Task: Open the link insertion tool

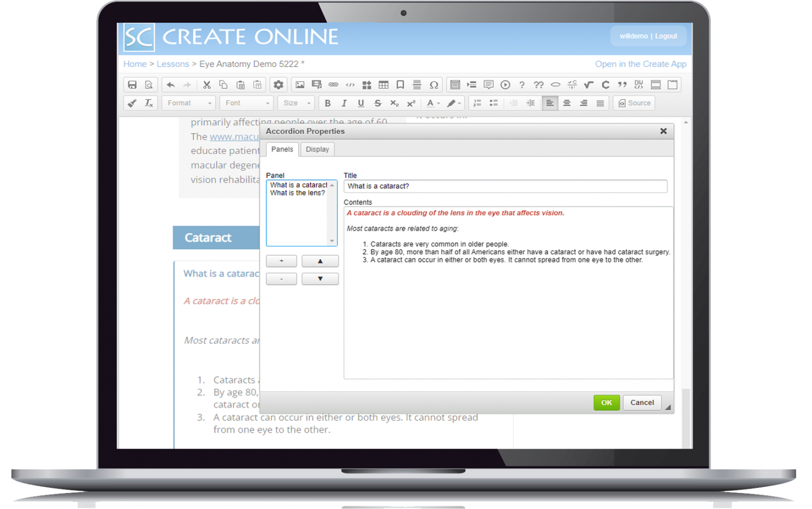Action: click(333, 85)
